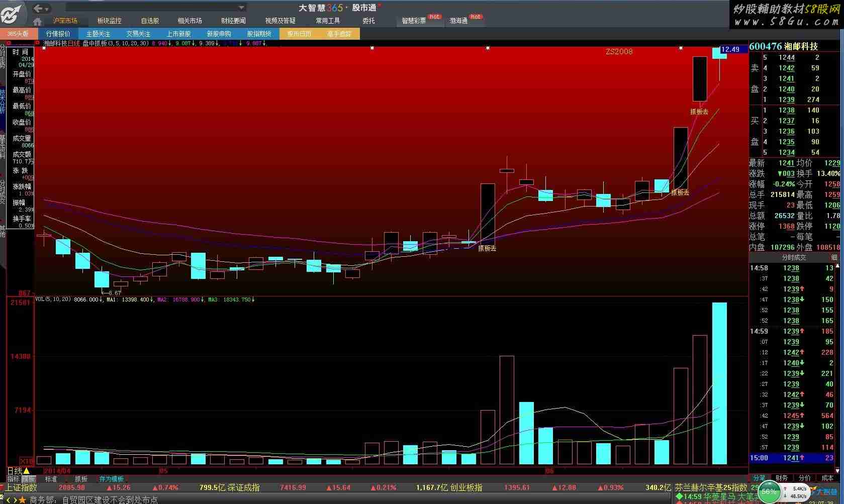Click the 换手 13.40% value
The width and height of the screenshot is (844, 504).
point(828,173)
